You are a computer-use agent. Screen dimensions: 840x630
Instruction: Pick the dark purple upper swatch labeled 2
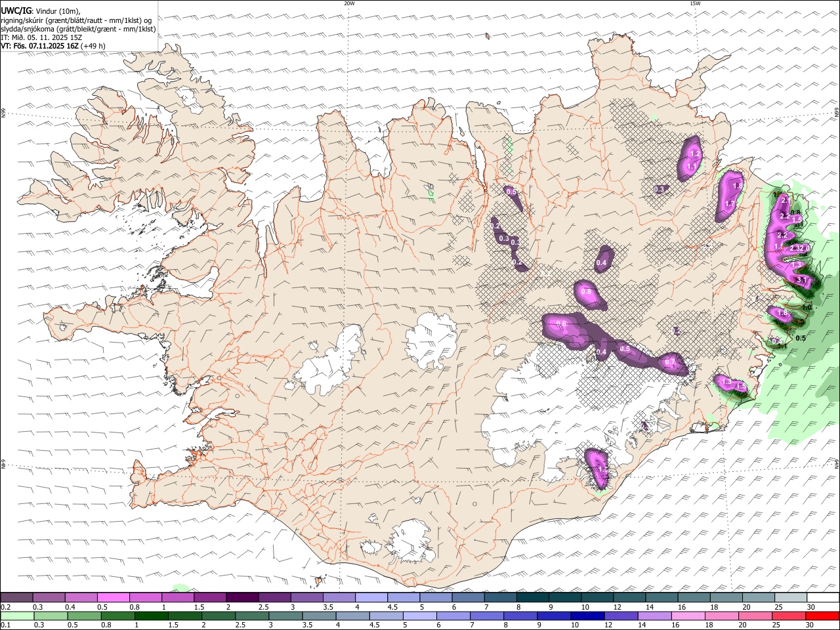(242, 597)
